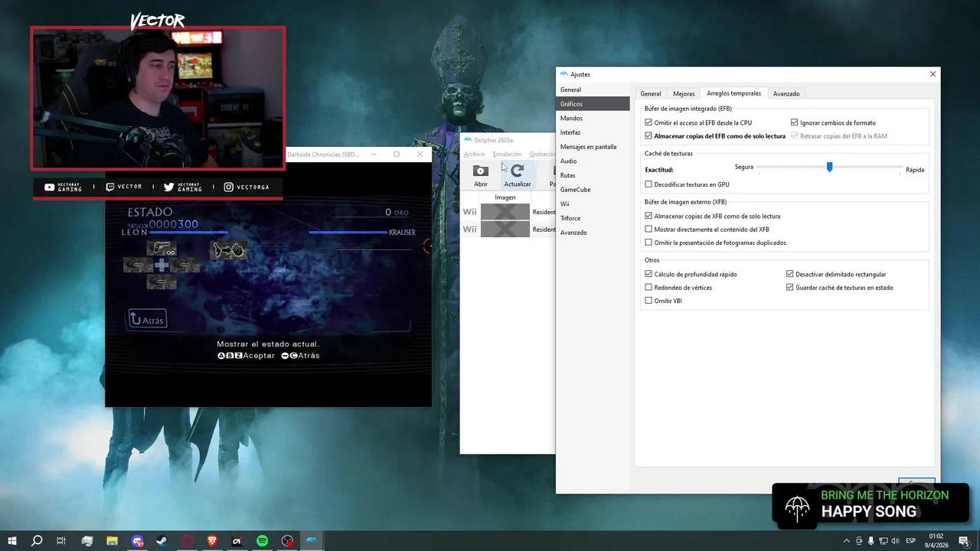Open taskbar search magnifier
980x551 pixels.
pyautogui.click(x=37, y=541)
